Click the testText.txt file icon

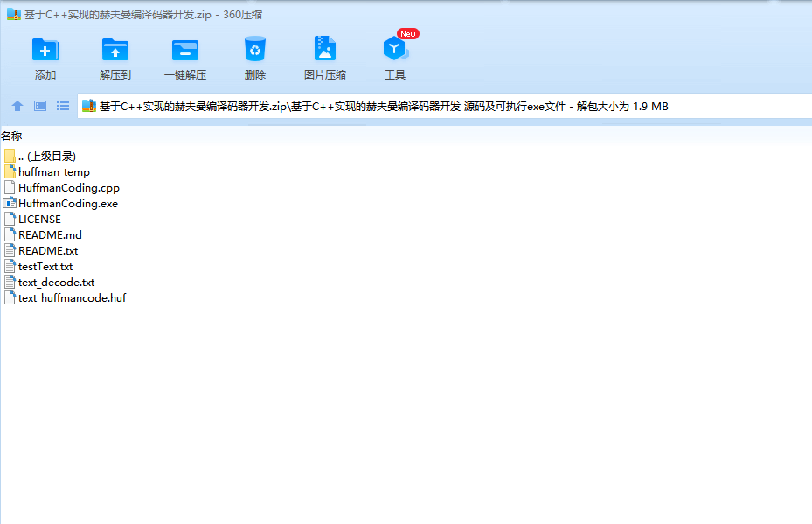pos(10,267)
